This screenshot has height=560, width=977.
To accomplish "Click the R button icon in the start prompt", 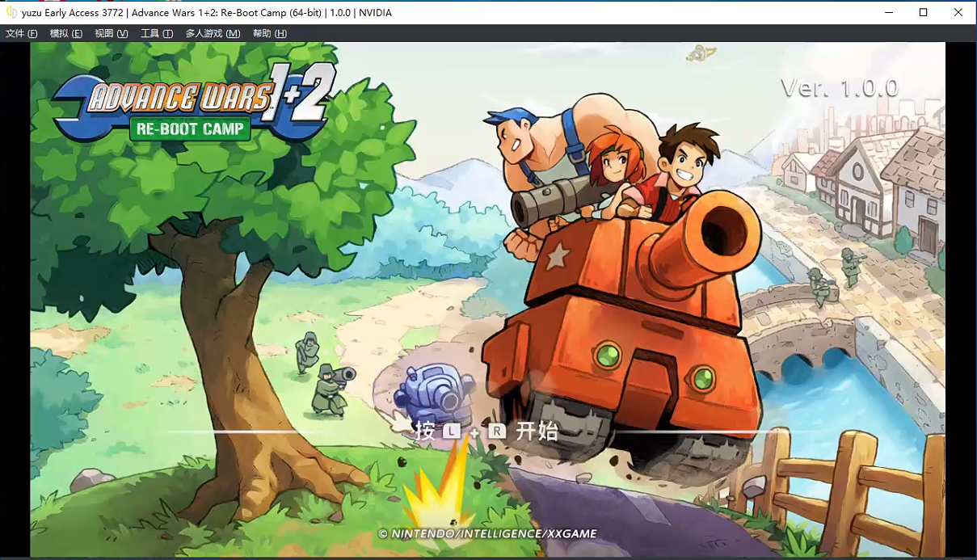I will click(497, 432).
